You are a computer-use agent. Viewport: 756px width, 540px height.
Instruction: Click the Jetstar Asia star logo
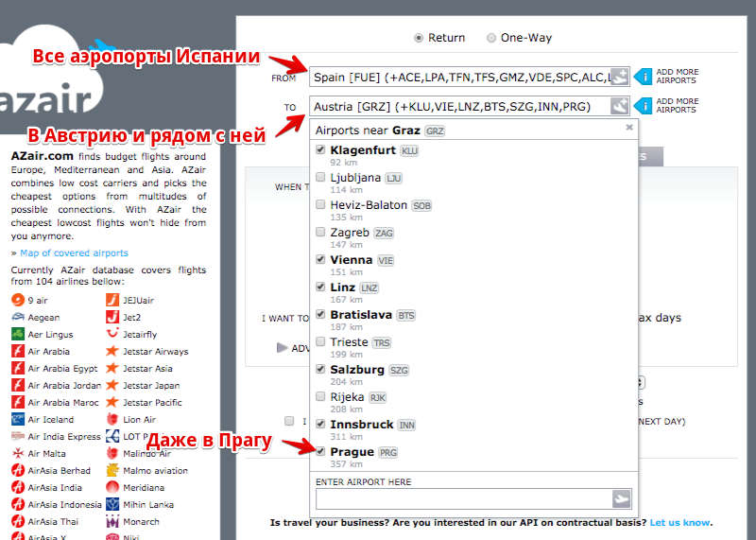pos(112,368)
